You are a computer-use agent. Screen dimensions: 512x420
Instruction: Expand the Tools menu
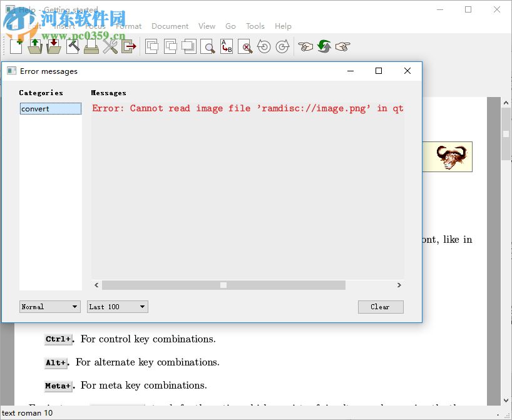[x=255, y=26]
